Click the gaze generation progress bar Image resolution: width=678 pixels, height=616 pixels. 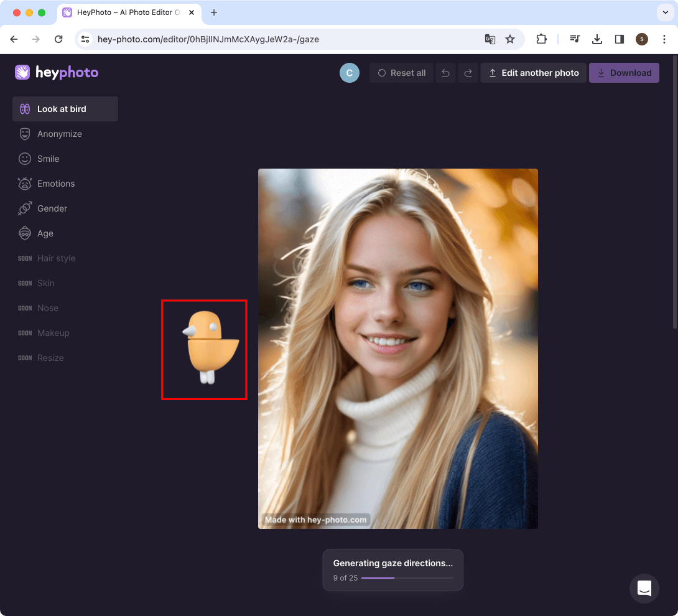407,578
